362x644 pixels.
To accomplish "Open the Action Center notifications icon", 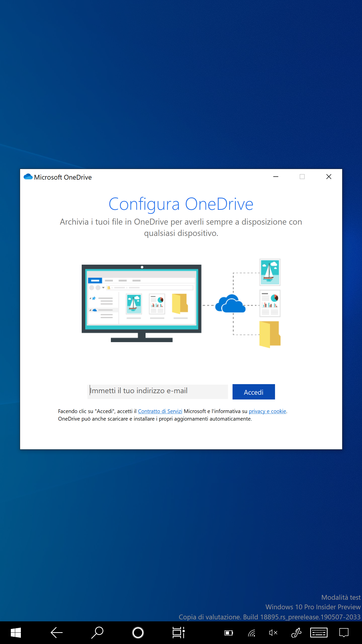I will (x=344, y=632).
